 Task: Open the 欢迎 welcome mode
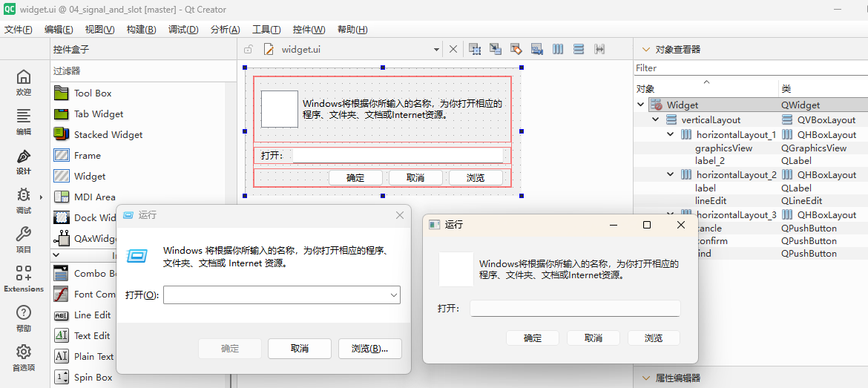pyautogui.click(x=23, y=83)
